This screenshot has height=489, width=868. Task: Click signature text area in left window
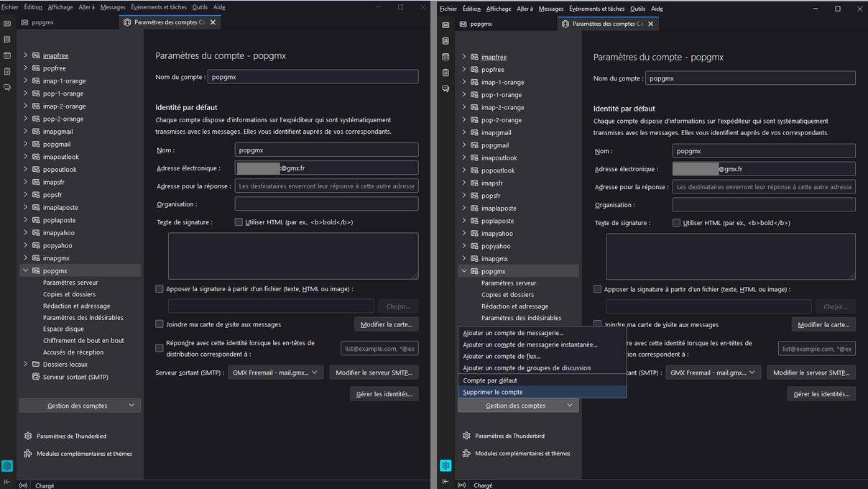[x=293, y=256]
